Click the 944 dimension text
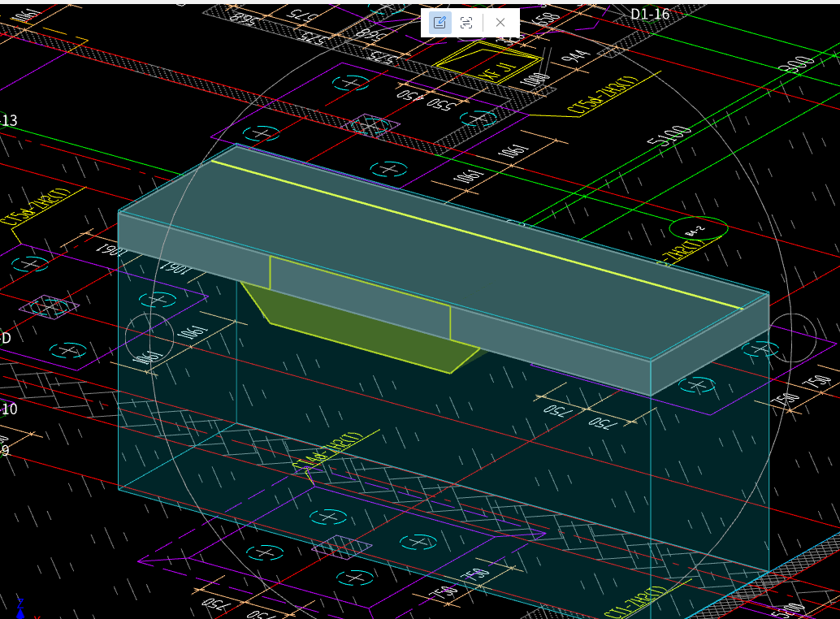Screen dimensions: 840x619 coord(575,58)
